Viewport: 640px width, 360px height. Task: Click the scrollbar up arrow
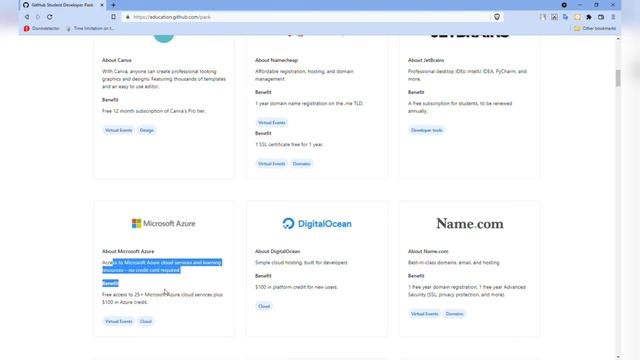click(x=618, y=38)
